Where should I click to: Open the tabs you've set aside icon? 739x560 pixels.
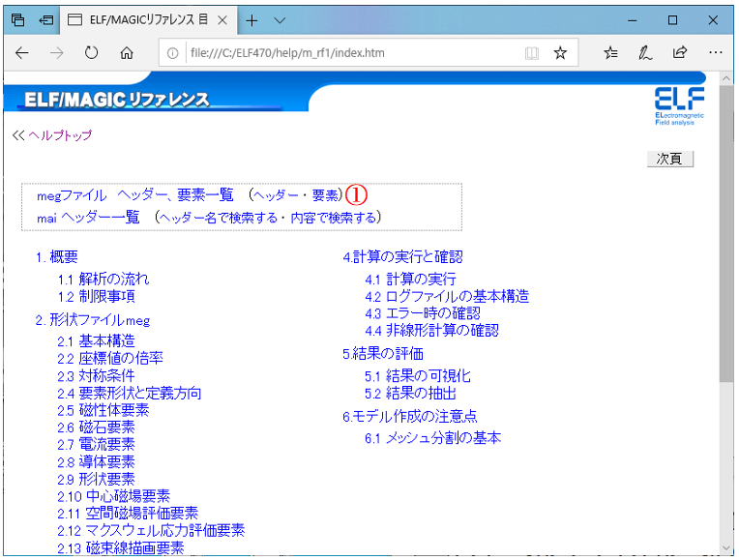coord(18,20)
